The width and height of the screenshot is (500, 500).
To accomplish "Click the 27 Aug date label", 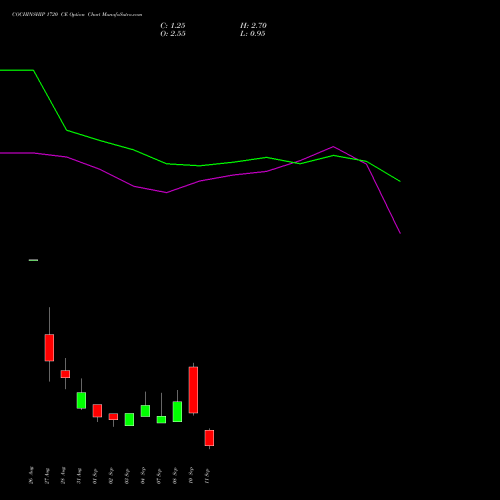I will [47, 476].
